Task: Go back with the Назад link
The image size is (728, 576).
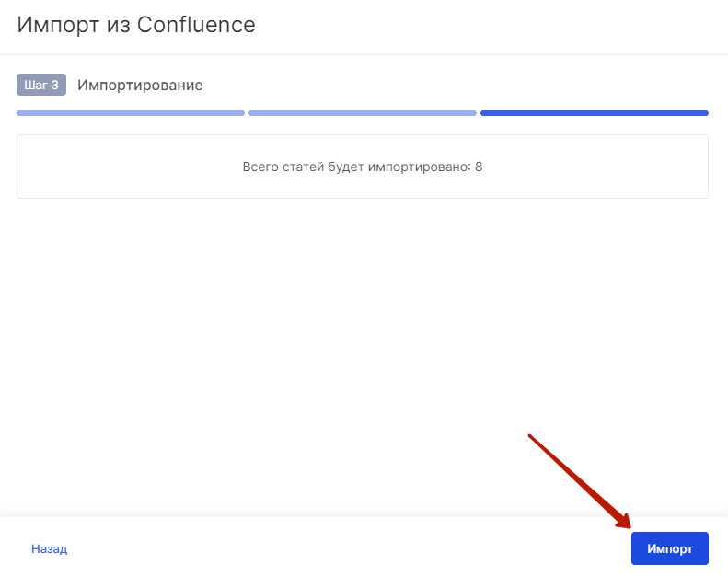Action: 49,548
